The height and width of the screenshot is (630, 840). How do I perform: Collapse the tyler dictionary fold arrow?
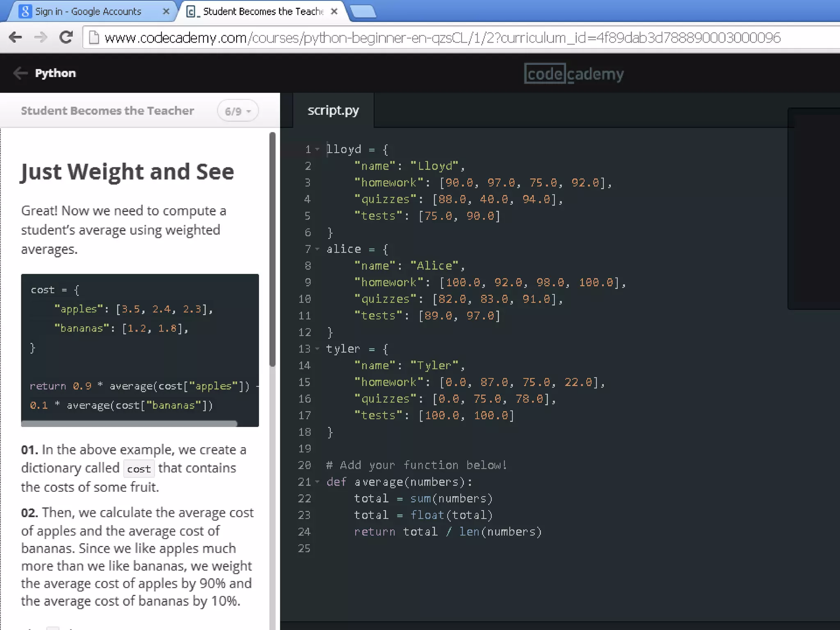317,349
